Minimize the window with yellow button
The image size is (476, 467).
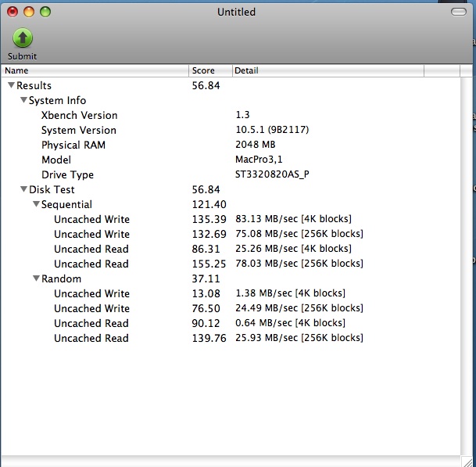29,12
